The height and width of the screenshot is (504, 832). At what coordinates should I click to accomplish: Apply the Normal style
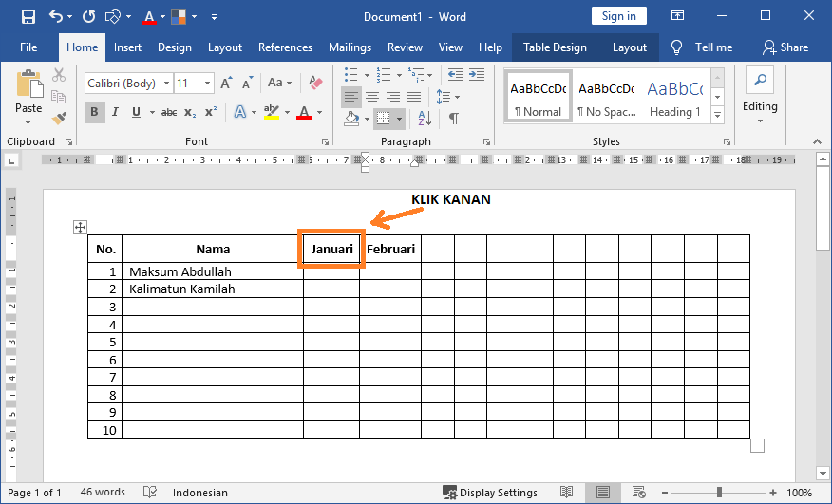click(x=538, y=96)
